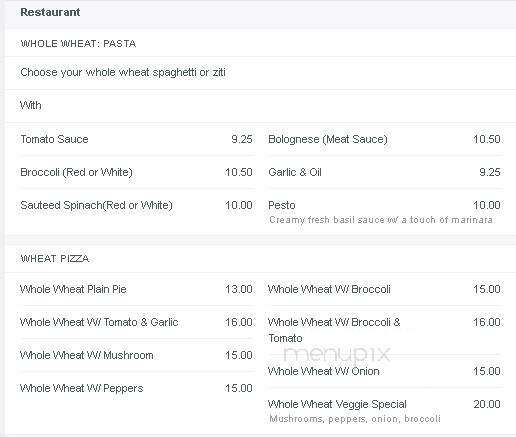
Task: Click Whole Wheat W/ Peppers pizza
Action: (81, 388)
